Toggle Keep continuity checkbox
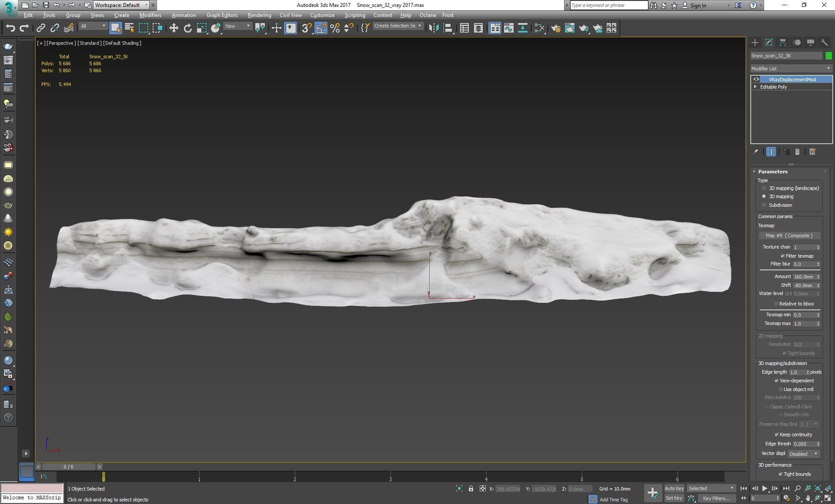 [x=777, y=434]
